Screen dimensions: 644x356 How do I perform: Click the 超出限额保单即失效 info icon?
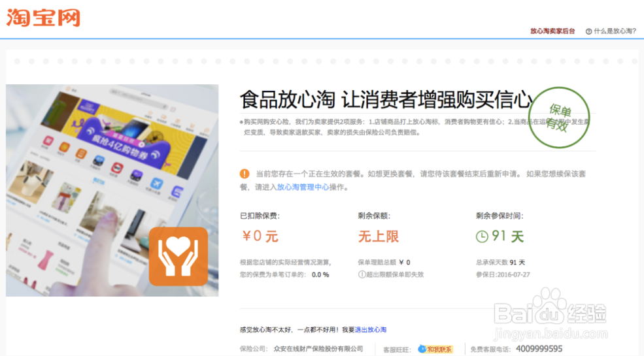(362, 274)
